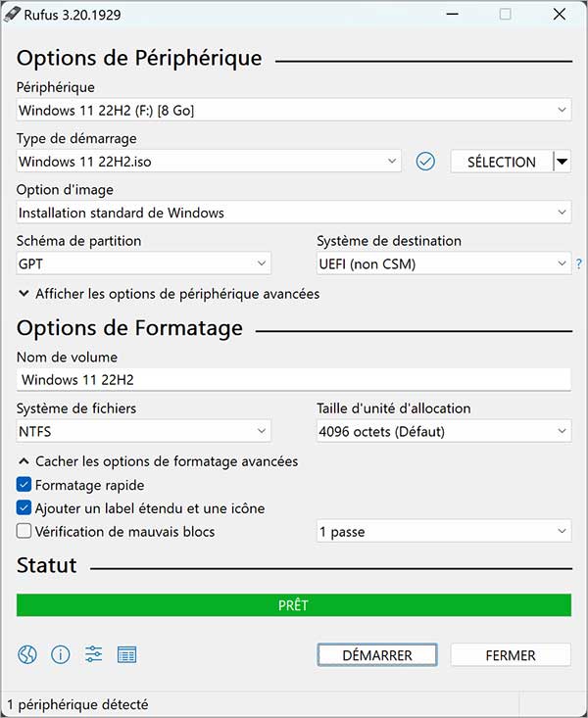
Task: Open Système de destination dropdown
Action: point(444,263)
